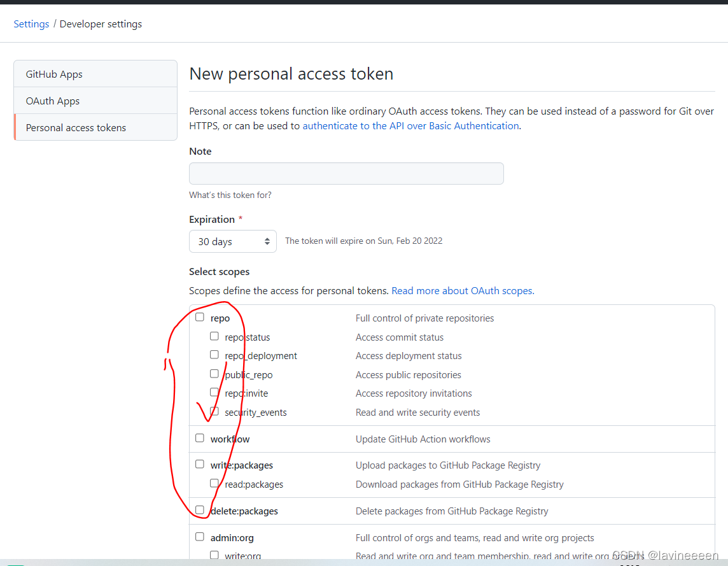Click 'Upload packages to GitHub Package Registry' text

coord(448,465)
